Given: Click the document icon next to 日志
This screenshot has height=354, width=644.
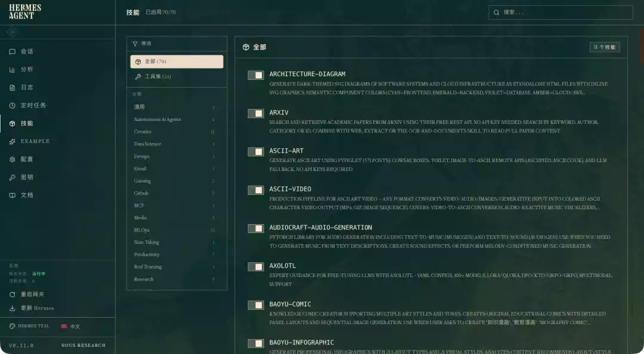Looking at the screenshot, I should [x=13, y=88].
